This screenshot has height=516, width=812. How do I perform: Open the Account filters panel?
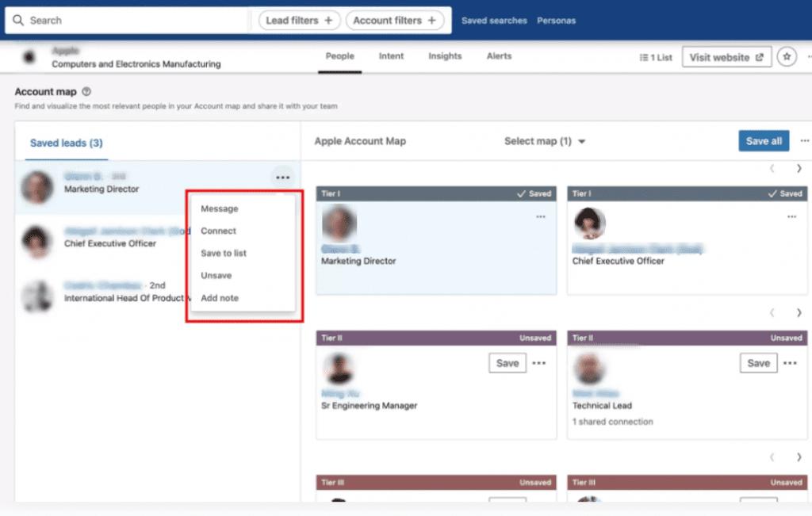pos(396,20)
